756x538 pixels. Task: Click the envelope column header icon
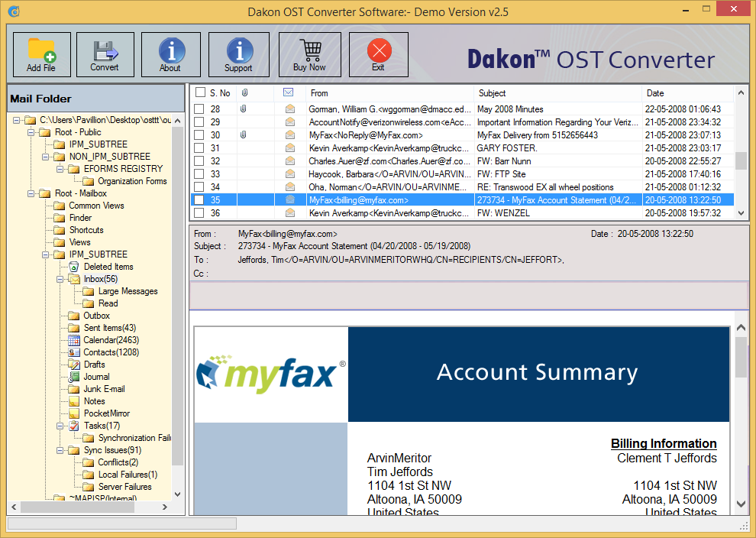click(289, 92)
